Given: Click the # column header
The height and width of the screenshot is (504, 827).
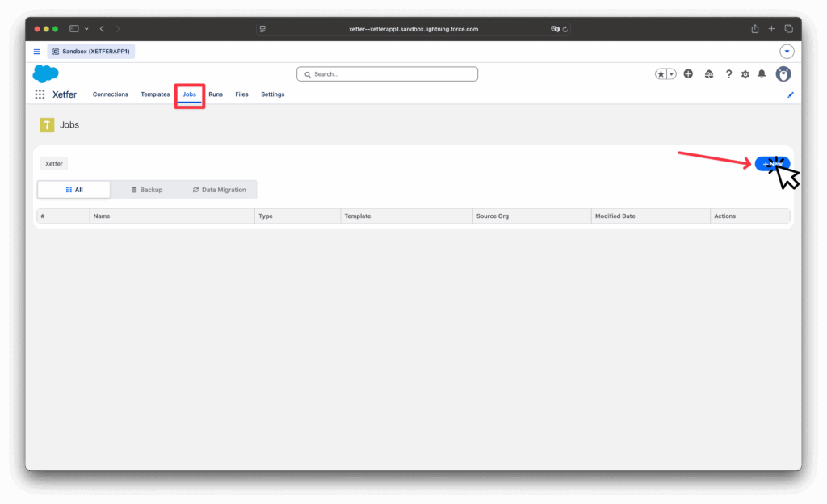Looking at the screenshot, I should tap(63, 216).
